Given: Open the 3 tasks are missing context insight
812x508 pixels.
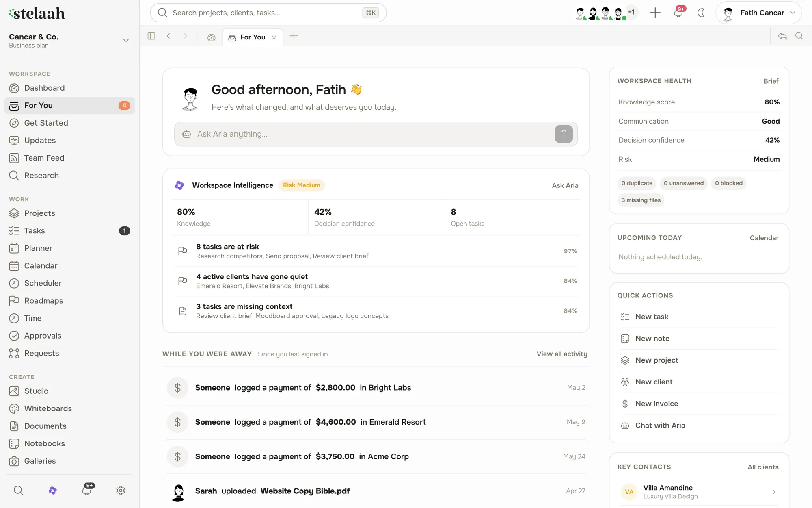Looking at the screenshot, I should coord(376,311).
